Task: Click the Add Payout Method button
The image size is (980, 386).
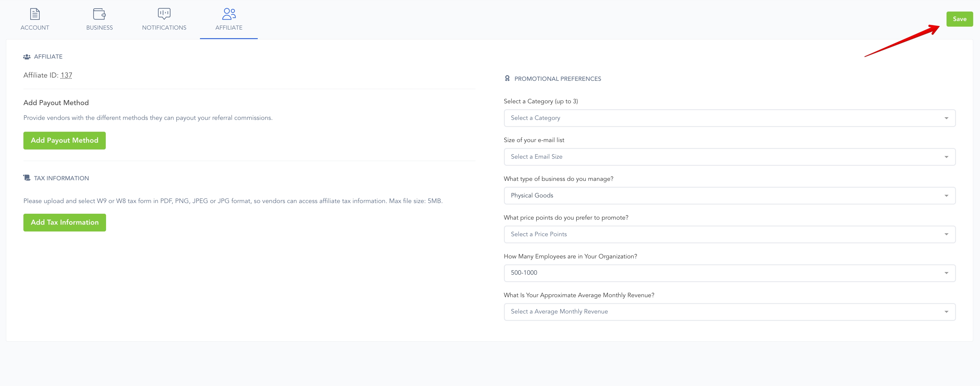Action: coord(64,140)
